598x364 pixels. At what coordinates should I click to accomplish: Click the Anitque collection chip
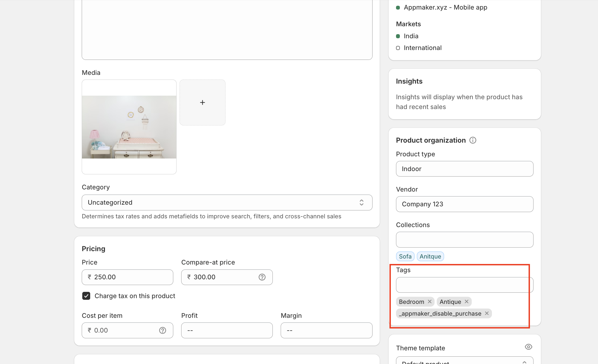[430, 256]
